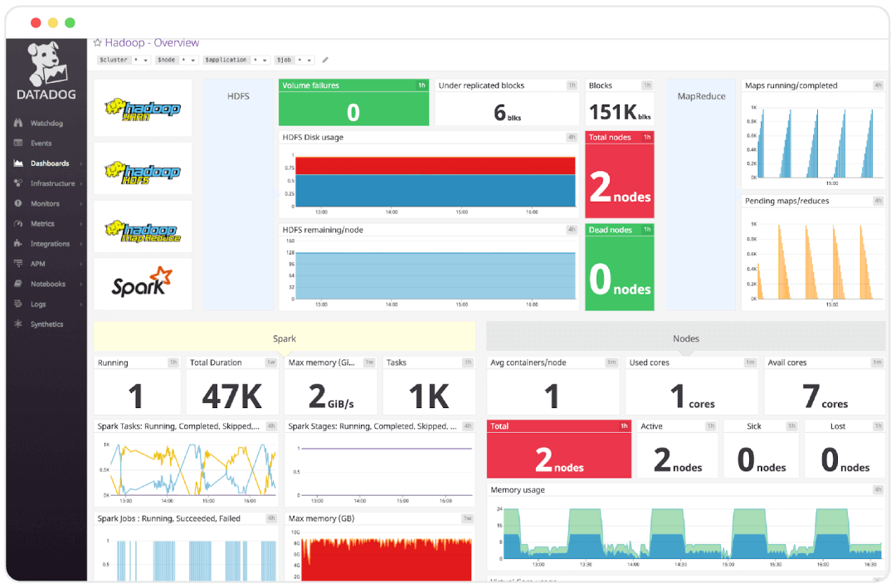Image resolution: width=896 pixels, height=588 pixels.
Task: Click the Spark logo thumbnail
Action: click(142, 284)
